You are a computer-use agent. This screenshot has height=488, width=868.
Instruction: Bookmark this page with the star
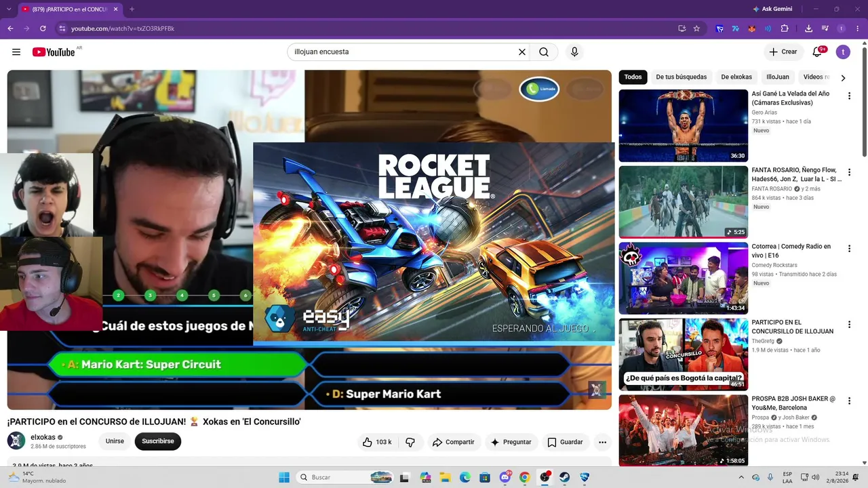(696, 28)
